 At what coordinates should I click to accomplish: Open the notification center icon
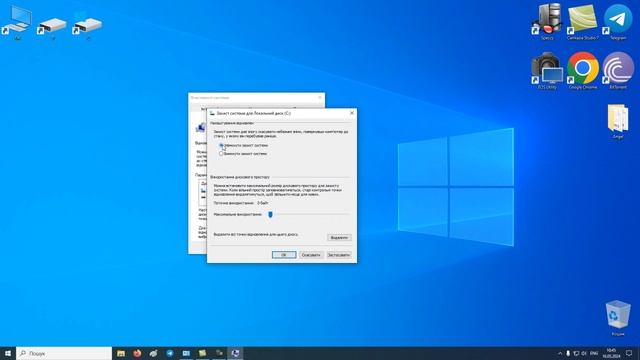tap(629, 353)
